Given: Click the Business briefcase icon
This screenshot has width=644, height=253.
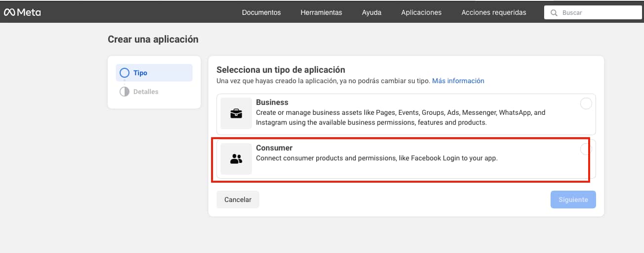Looking at the screenshot, I should [x=236, y=113].
